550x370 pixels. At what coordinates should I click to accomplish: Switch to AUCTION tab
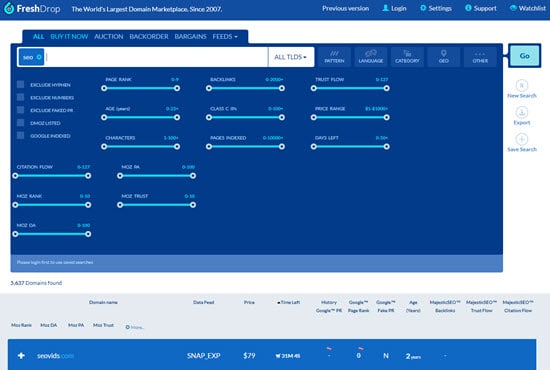(x=109, y=36)
